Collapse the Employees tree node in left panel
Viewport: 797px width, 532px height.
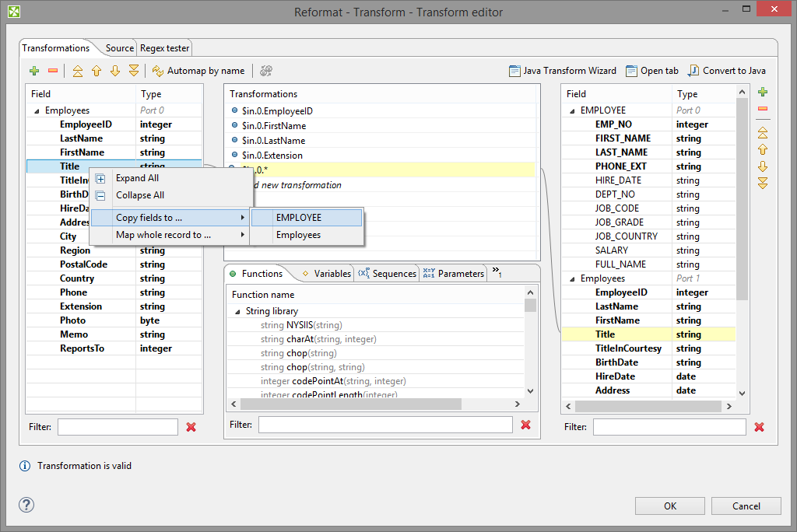(37, 111)
